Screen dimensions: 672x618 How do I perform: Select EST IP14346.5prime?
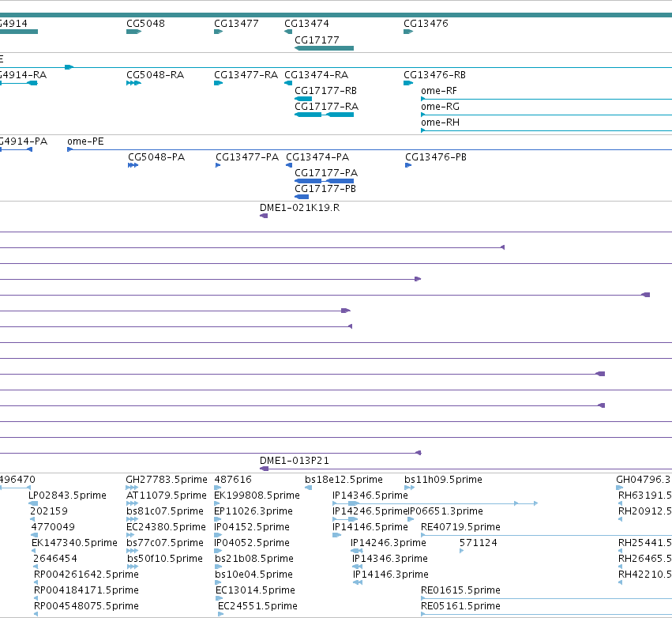tap(370, 496)
